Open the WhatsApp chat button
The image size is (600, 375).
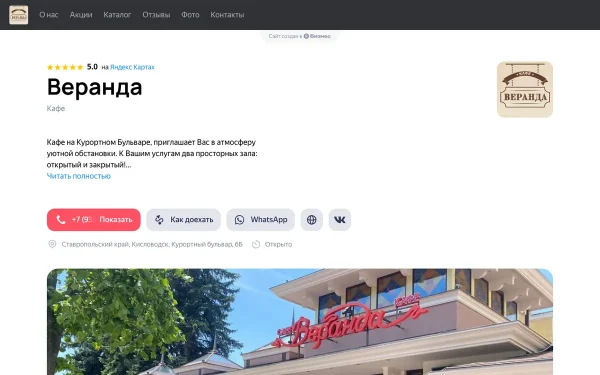point(261,220)
